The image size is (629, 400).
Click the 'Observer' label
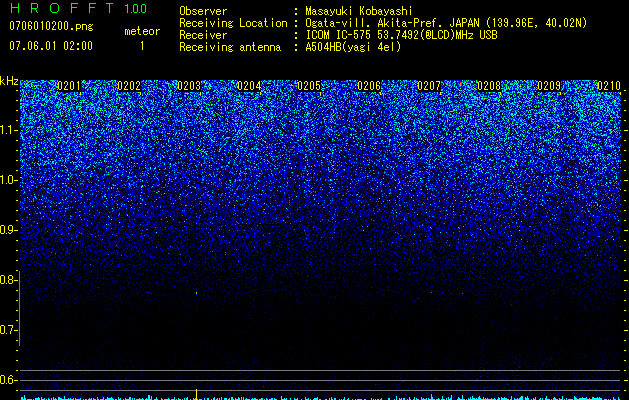click(203, 11)
